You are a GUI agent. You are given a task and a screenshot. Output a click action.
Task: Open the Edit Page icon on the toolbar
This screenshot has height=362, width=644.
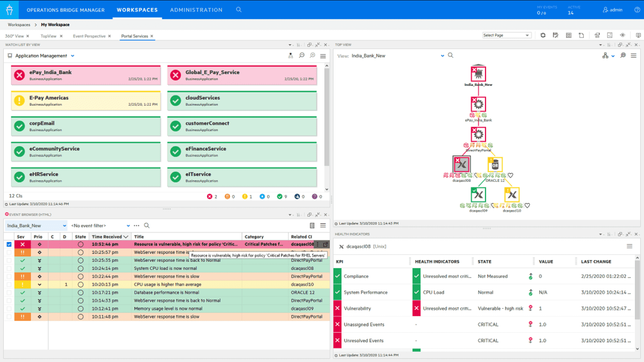(x=555, y=35)
